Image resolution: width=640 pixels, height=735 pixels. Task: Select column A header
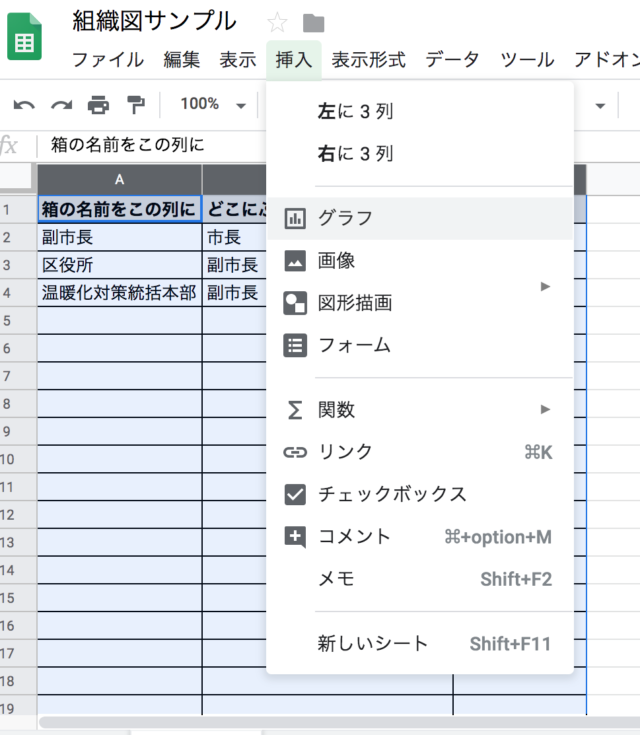pos(120,180)
